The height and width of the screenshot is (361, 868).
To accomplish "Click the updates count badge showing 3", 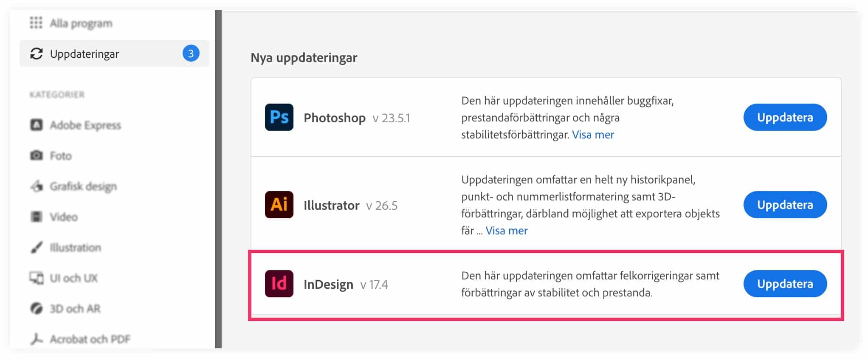I will (191, 54).
